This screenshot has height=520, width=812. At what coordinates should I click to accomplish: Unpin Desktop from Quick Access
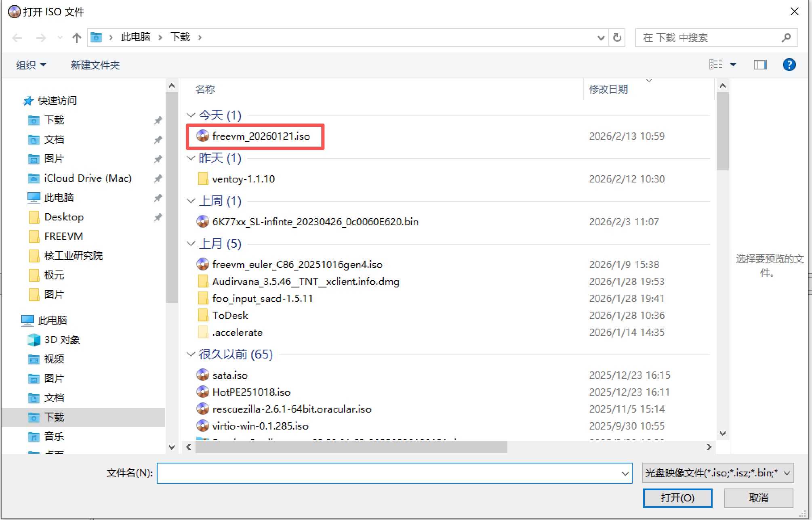point(158,217)
